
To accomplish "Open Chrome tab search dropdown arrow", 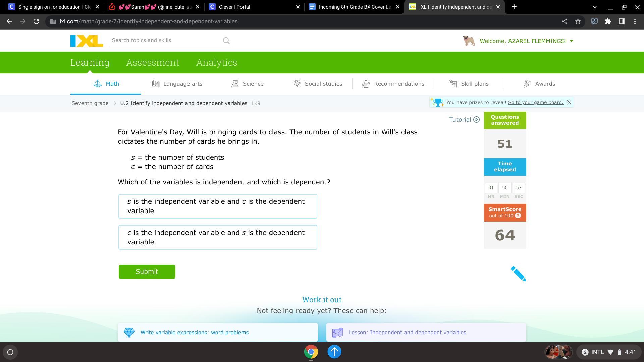I will coord(594,7).
